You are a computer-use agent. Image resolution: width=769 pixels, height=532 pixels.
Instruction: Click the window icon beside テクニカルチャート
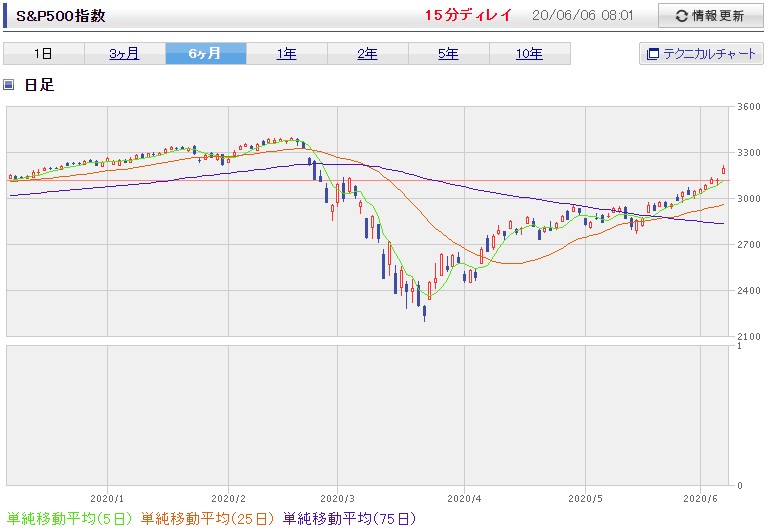tap(652, 54)
